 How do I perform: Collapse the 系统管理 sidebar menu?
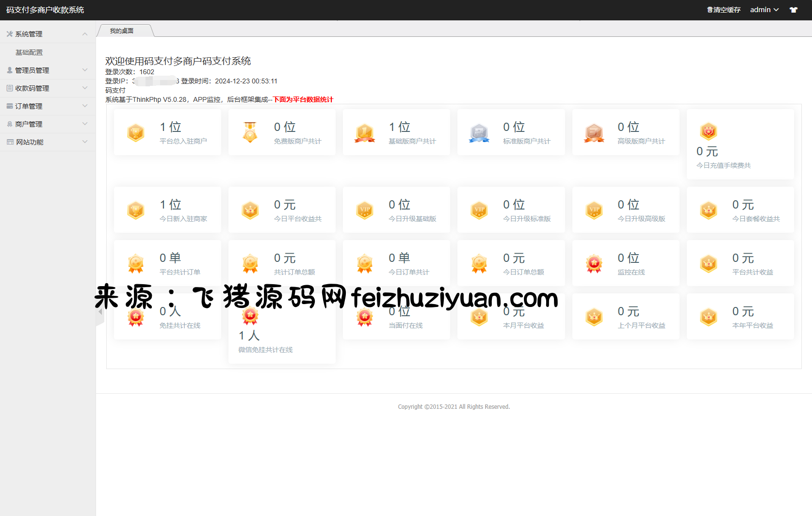pyautogui.click(x=48, y=34)
